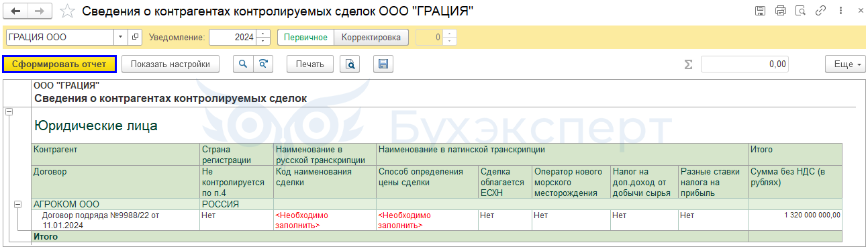
Task: Increase the Уведомление year with up arrow
Action: tap(263, 34)
